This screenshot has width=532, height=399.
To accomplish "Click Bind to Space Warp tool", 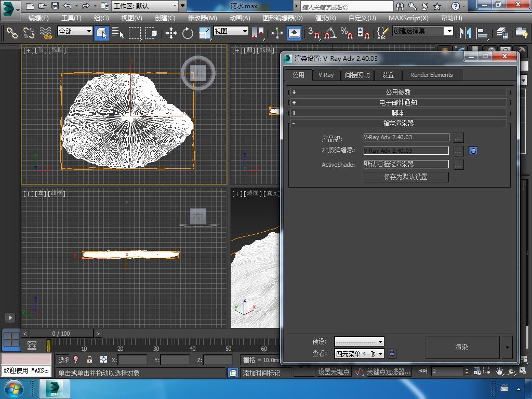I will pos(46,33).
